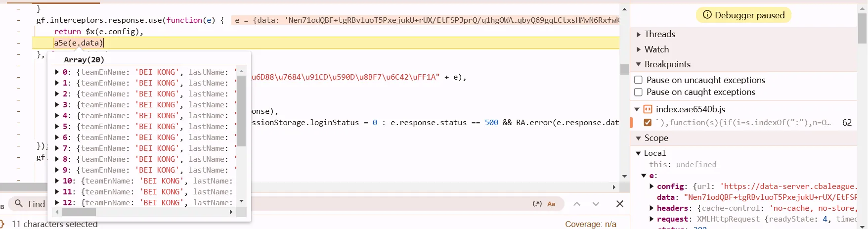Expand array item 11 in popup
Image resolution: width=868 pixels, height=229 pixels.
pyautogui.click(x=57, y=192)
